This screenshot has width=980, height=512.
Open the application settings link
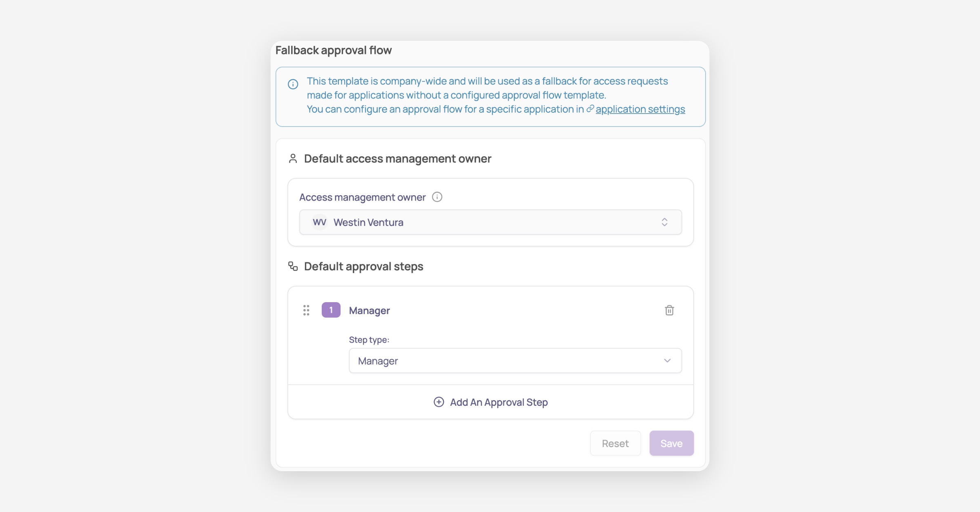click(x=640, y=109)
